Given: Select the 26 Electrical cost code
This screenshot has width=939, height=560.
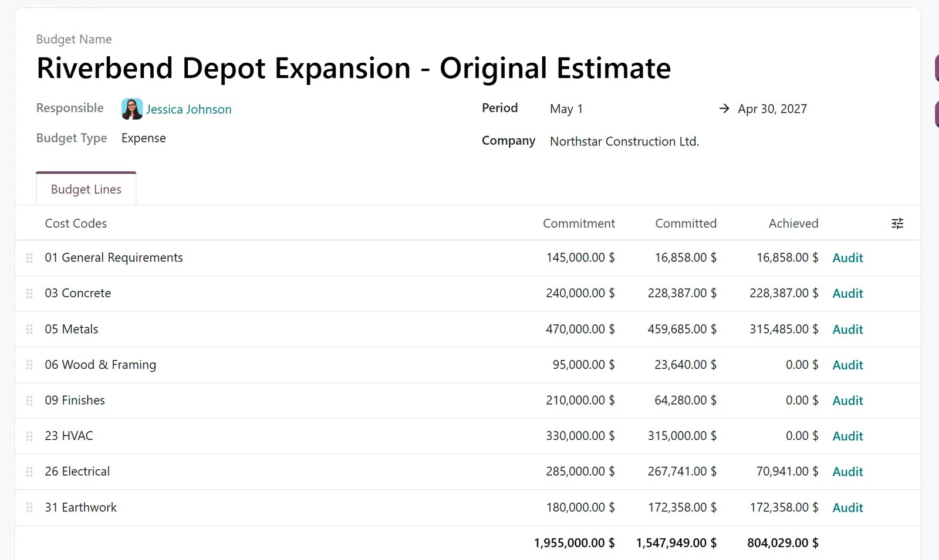Looking at the screenshot, I should pos(77,471).
